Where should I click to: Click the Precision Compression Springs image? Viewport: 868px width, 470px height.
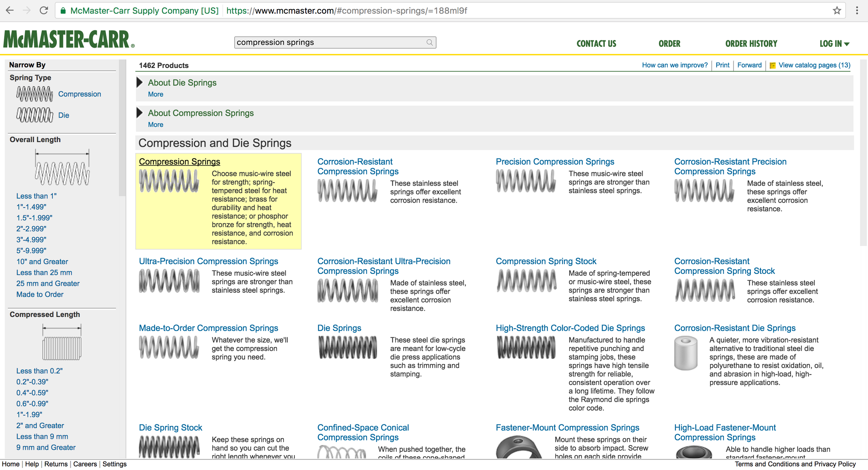(x=526, y=181)
